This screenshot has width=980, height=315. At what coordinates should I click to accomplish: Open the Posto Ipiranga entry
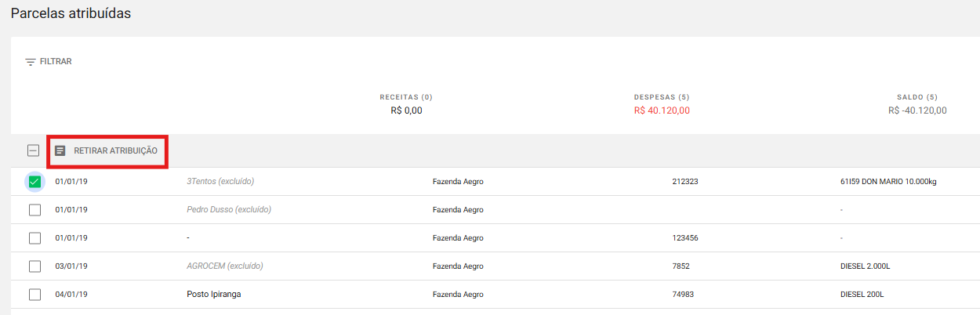click(213, 295)
